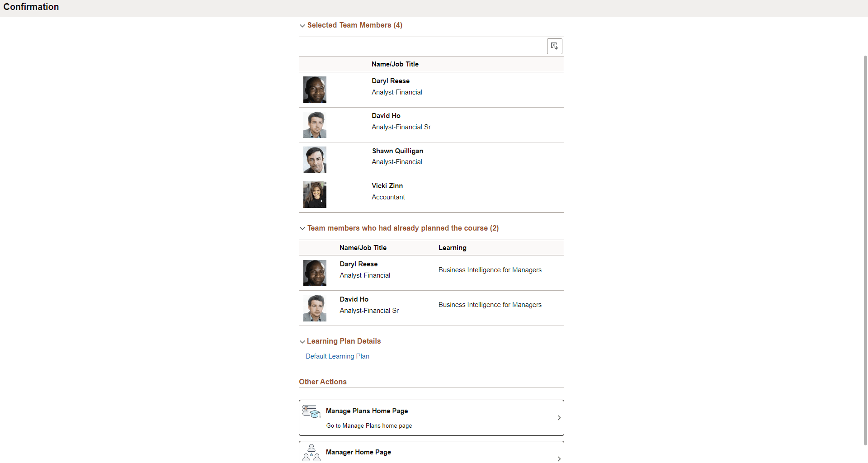Go to Manage Plans Home Page
This screenshot has height=463, width=868.
431,417
